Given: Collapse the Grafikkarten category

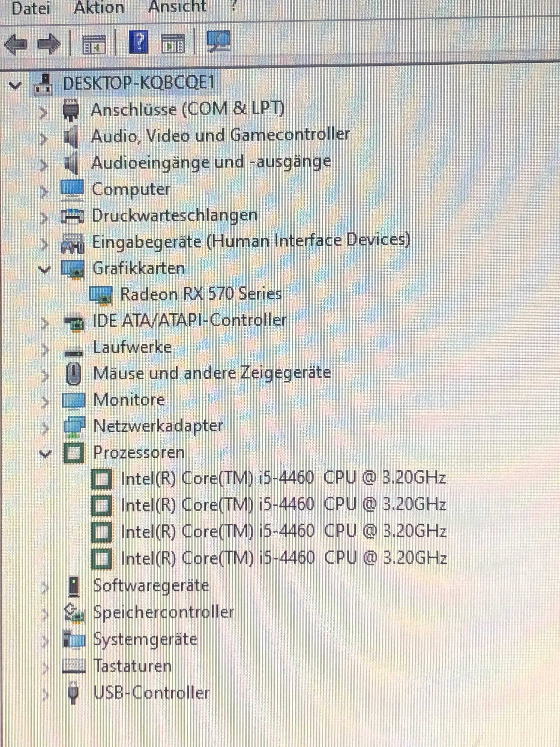Looking at the screenshot, I should click(44, 270).
